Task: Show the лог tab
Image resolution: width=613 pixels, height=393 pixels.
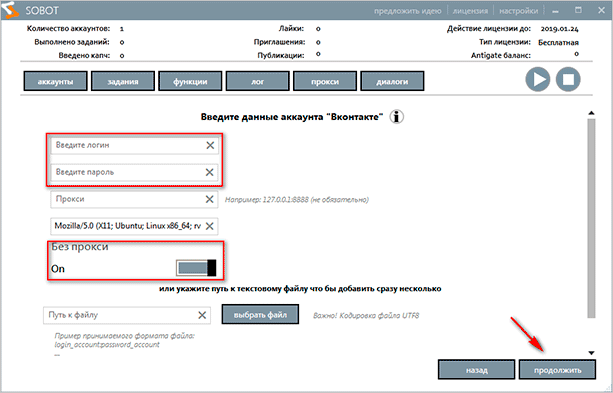Action: [258, 81]
